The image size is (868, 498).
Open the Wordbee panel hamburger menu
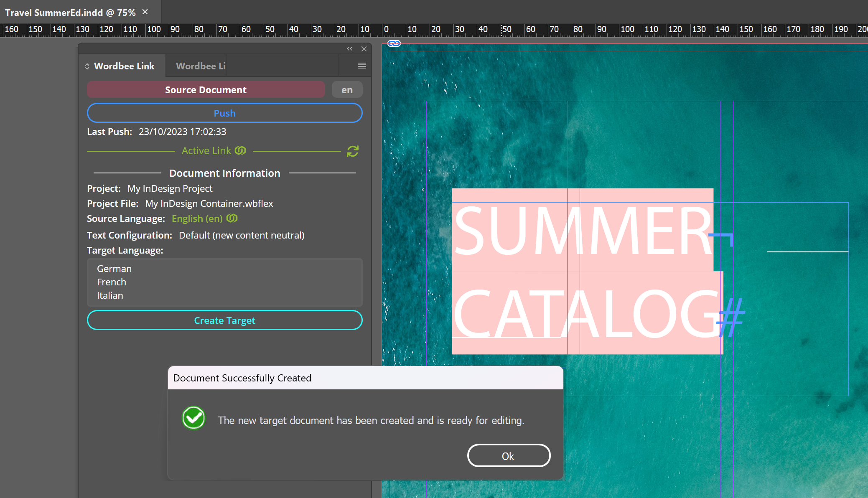click(x=362, y=66)
